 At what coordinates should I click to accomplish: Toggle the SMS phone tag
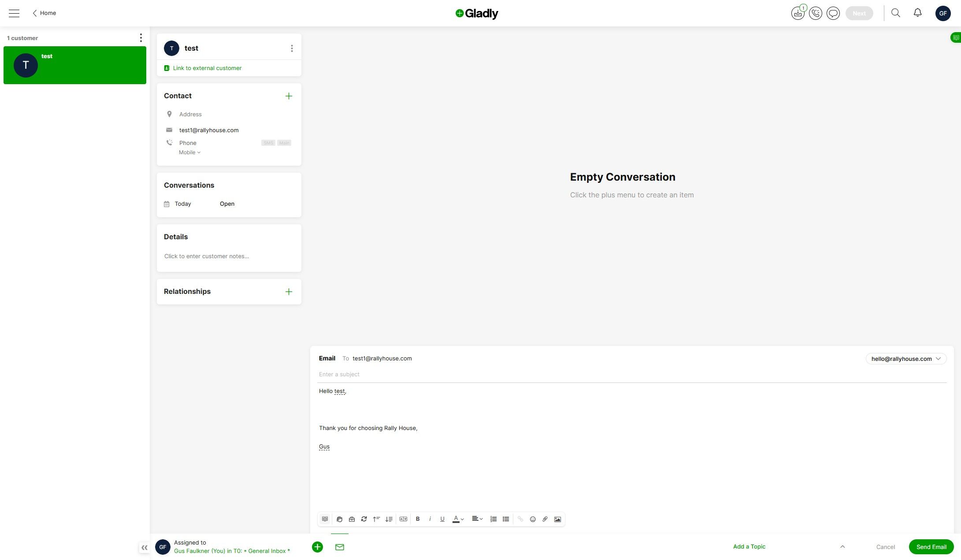coord(268,143)
